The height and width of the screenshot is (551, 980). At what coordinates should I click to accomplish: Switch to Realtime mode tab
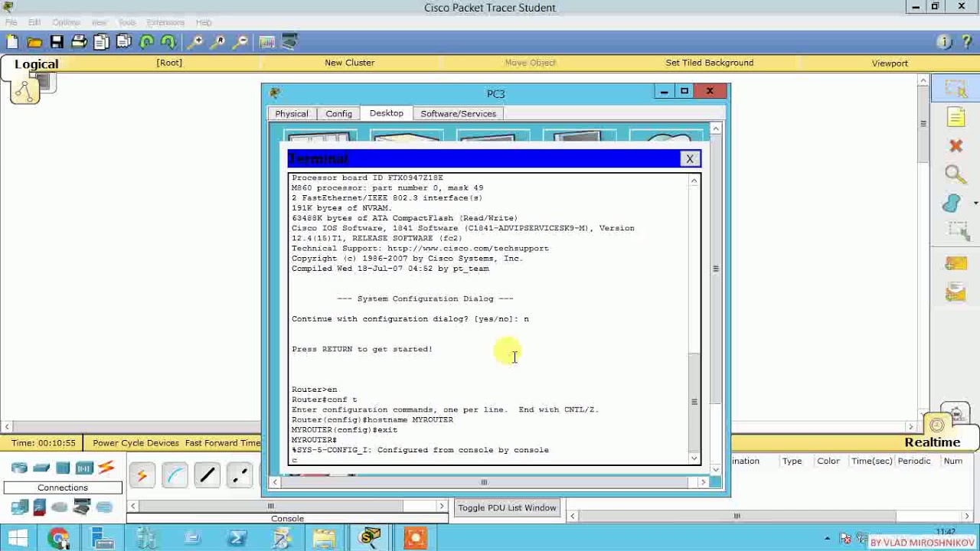point(932,442)
